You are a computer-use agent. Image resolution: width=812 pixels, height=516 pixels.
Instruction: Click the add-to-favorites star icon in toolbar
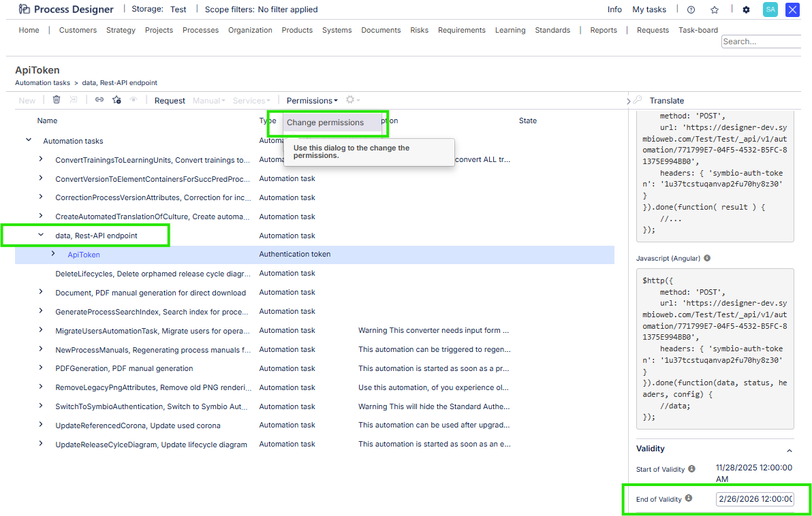pyautogui.click(x=116, y=100)
